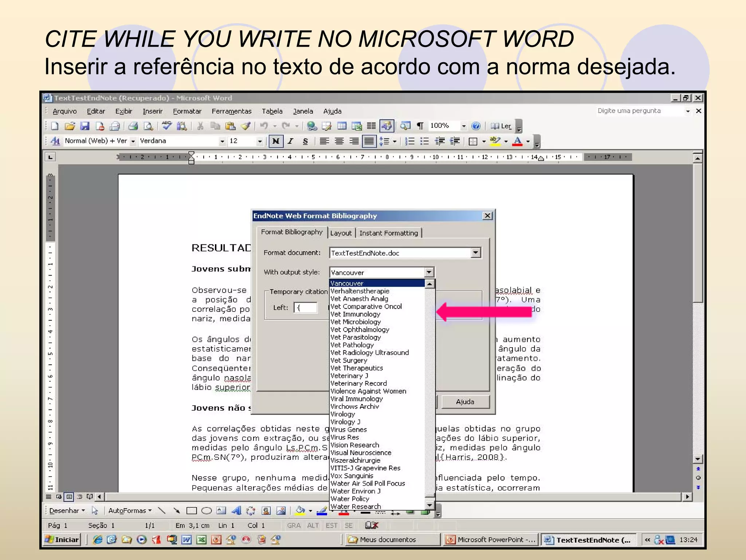Click the Insert WordArt icon
Image resolution: width=746 pixels, height=560 pixels.
click(236, 511)
